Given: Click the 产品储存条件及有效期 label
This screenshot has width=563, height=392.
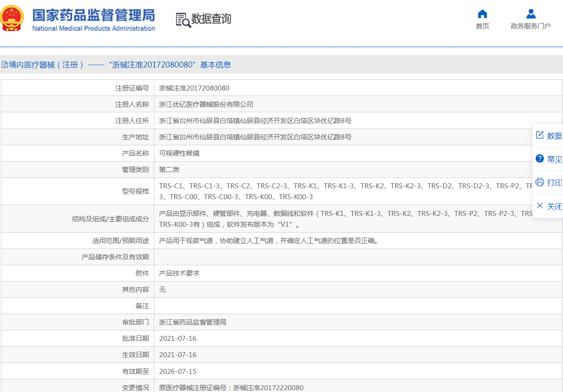Looking at the screenshot, I should [x=115, y=257].
